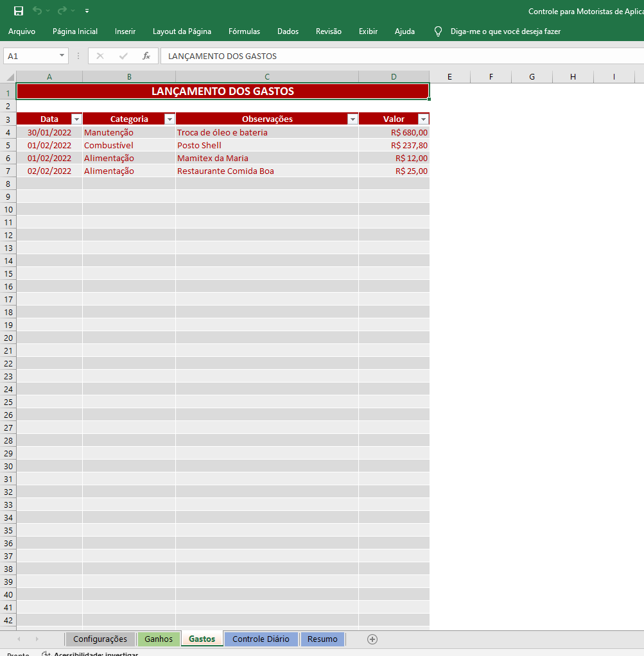Open the Customize Quick Access Toolbar arrow
The width and height of the screenshot is (644, 656).
tap(87, 11)
